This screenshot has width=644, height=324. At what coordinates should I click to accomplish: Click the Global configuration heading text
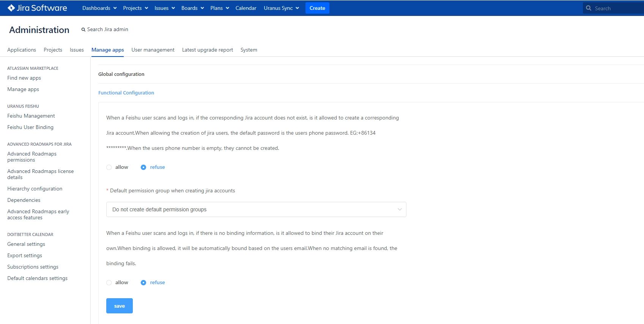point(121,74)
